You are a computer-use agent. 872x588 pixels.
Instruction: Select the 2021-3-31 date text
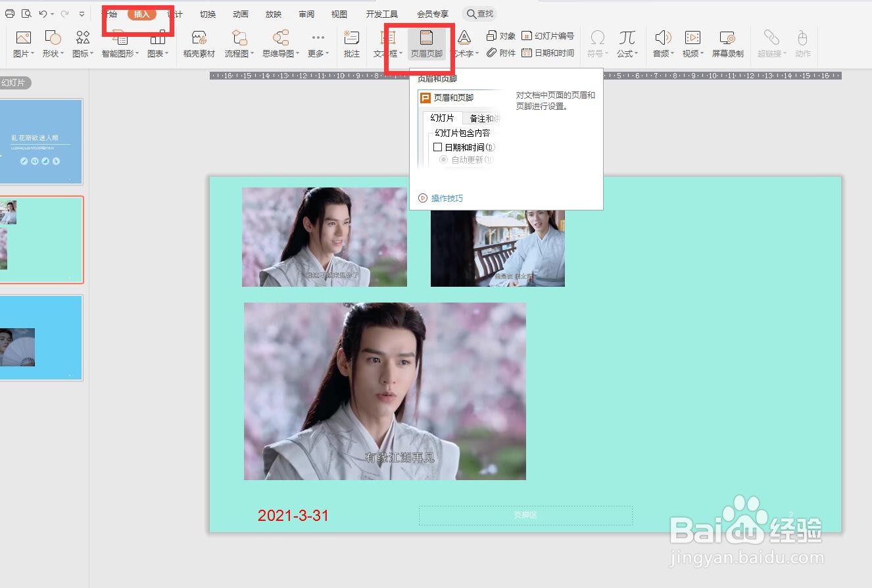click(293, 516)
